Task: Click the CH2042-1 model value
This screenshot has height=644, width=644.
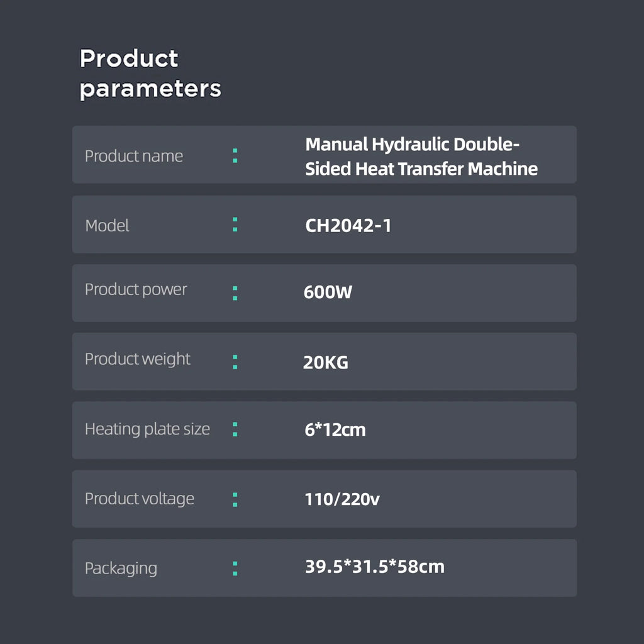Action: [348, 225]
